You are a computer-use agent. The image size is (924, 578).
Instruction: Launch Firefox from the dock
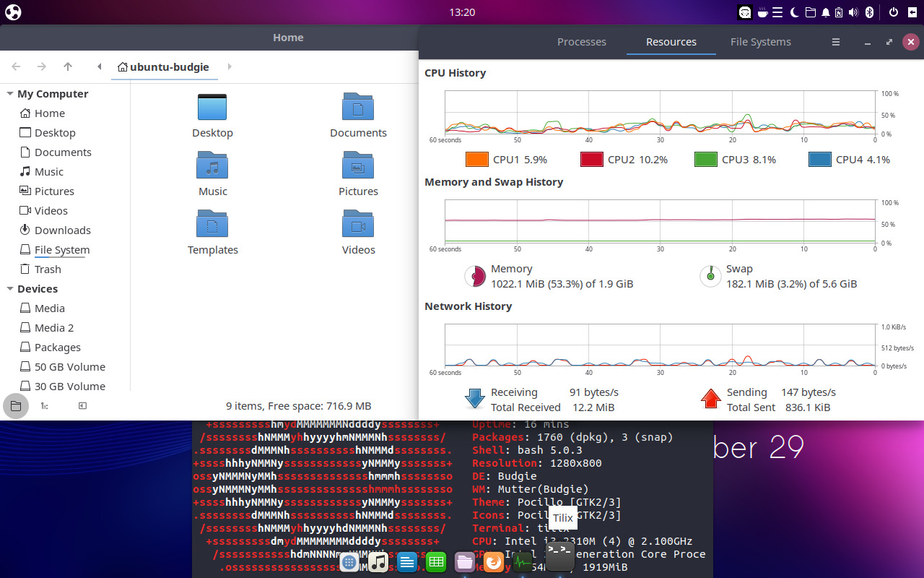coord(494,561)
